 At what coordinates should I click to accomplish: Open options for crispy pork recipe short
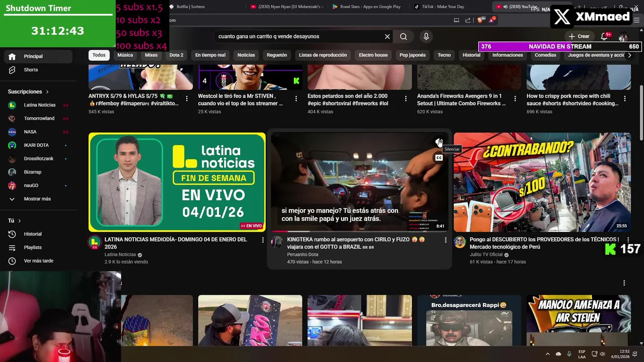[624, 99]
